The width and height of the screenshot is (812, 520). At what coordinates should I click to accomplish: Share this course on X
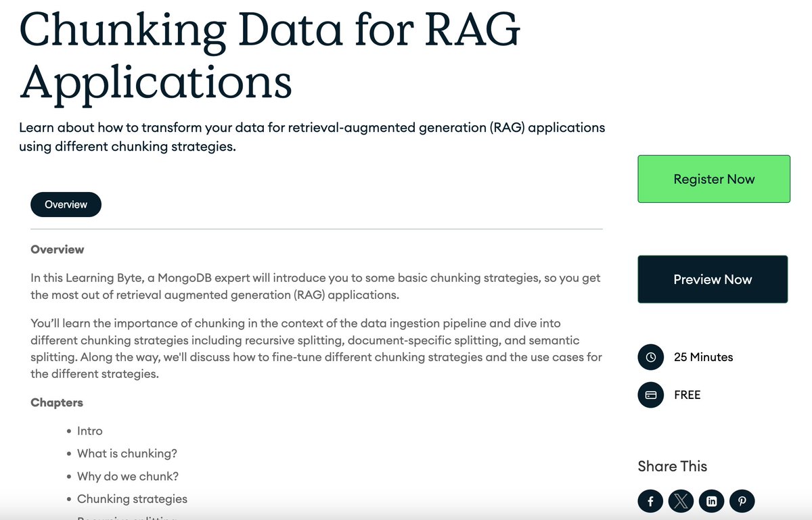(x=681, y=501)
